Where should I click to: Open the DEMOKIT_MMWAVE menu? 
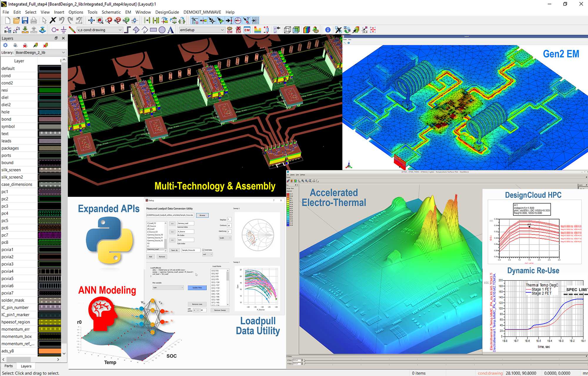(203, 12)
